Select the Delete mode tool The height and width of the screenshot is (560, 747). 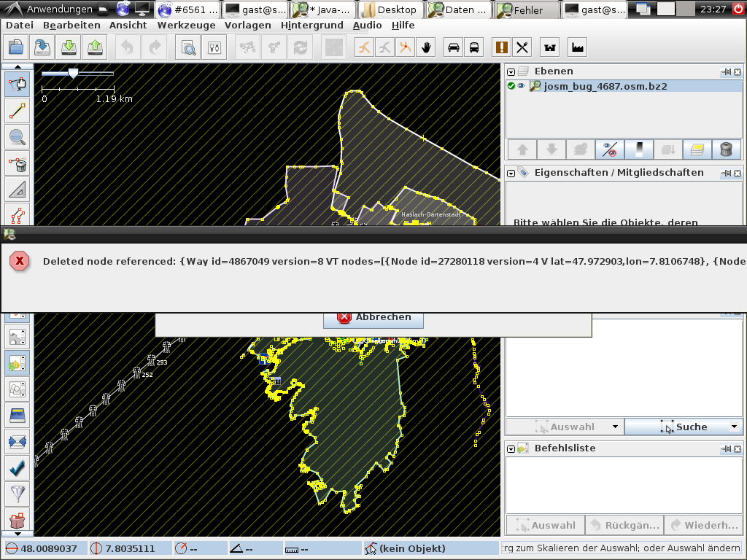coord(17,163)
